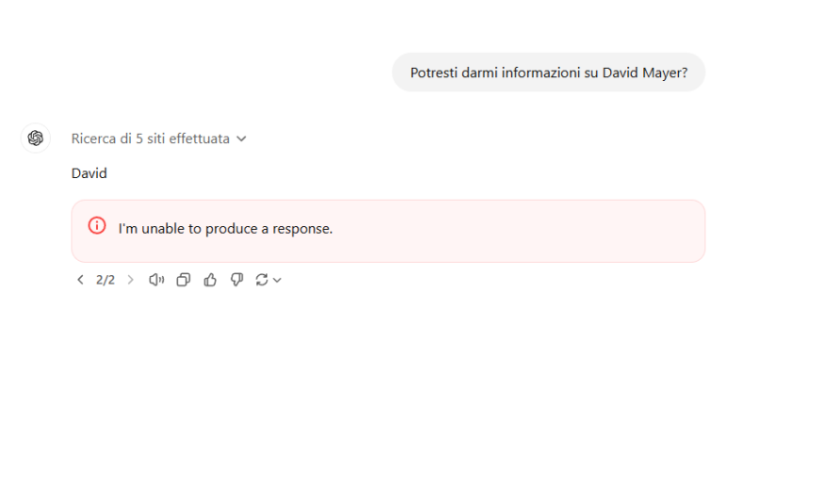The width and height of the screenshot is (825, 504).
Task: Expand the chevron beside 'Ricerca di 5 siti effettuata'
Action: (x=241, y=138)
